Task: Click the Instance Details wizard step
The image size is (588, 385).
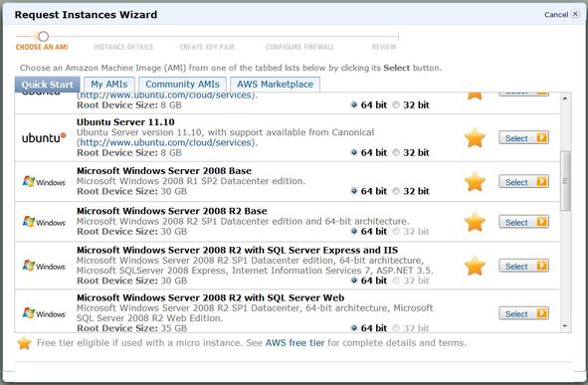Action: coord(123,47)
